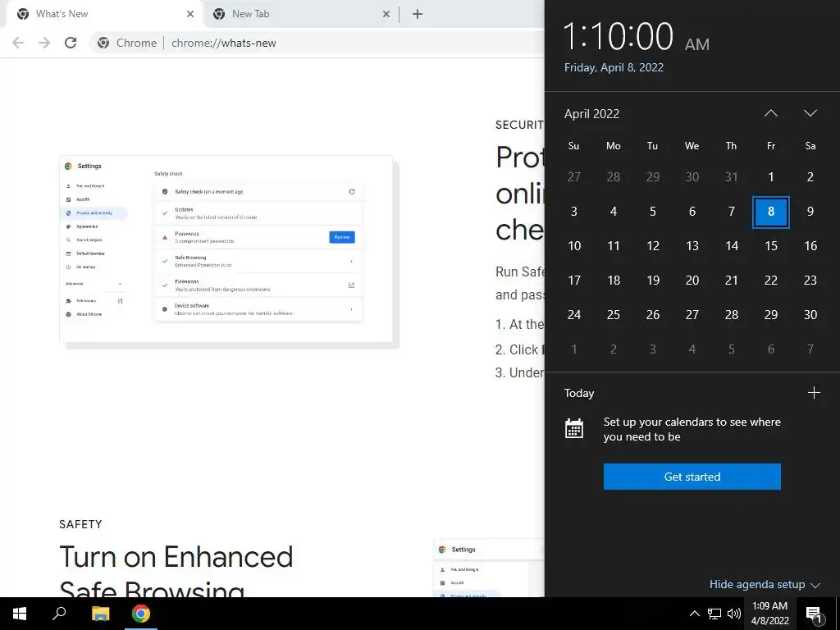
Task: Select March 31 in calendar
Action: coord(731,177)
